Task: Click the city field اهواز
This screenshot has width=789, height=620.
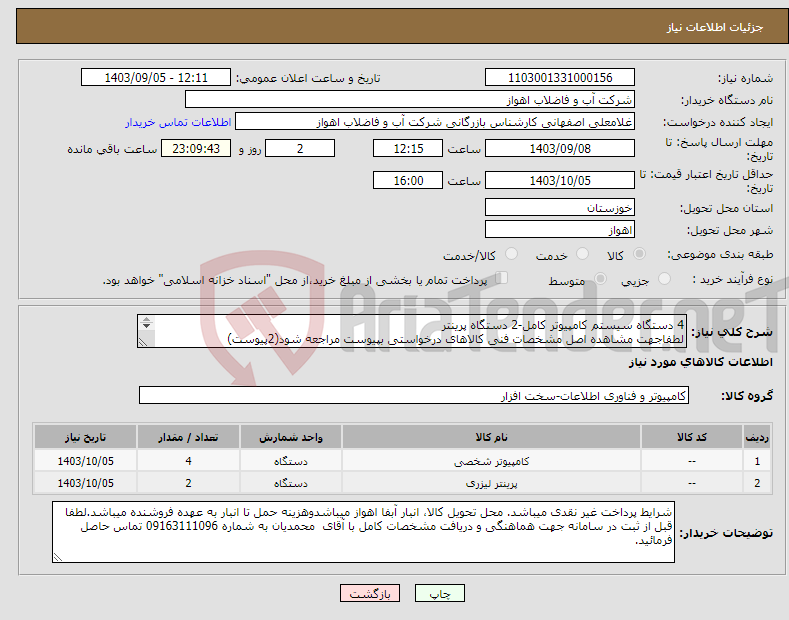Action: [x=560, y=229]
